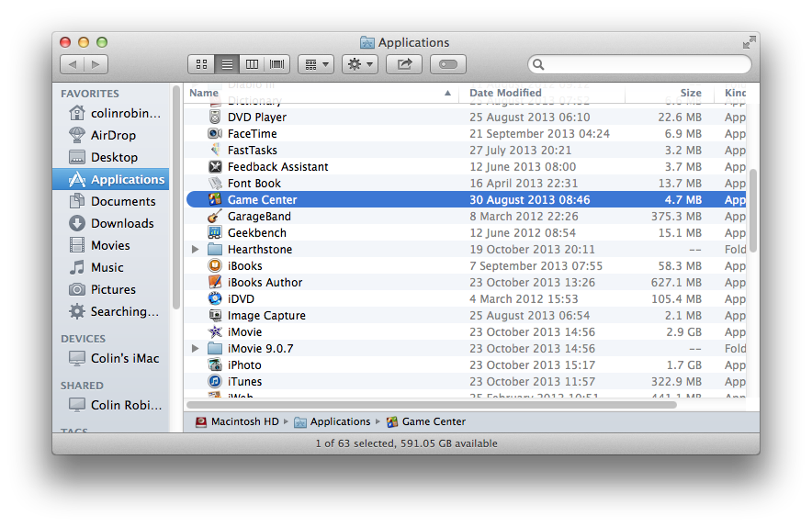
Task: Click the FAVORITES sidebar heading
Action: tap(90, 94)
